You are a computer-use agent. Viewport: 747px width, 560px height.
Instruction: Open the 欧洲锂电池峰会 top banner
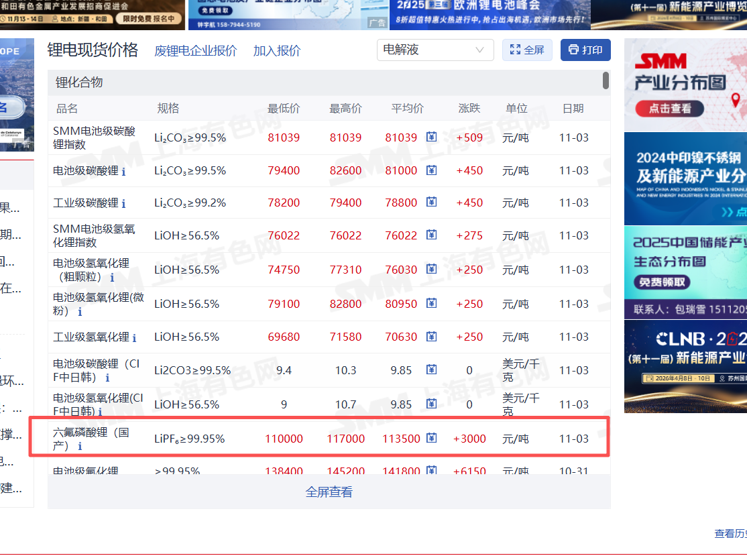pos(490,15)
